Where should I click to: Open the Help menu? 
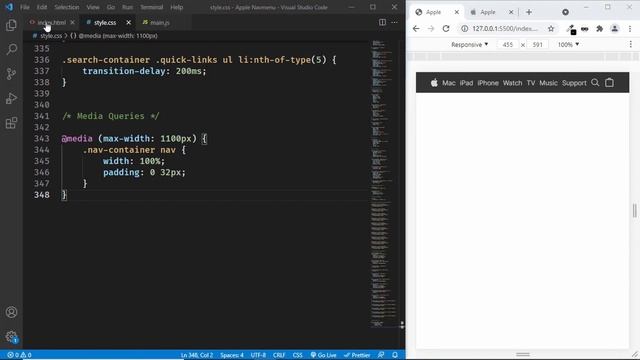pyautogui.click(x=176, y=7)
